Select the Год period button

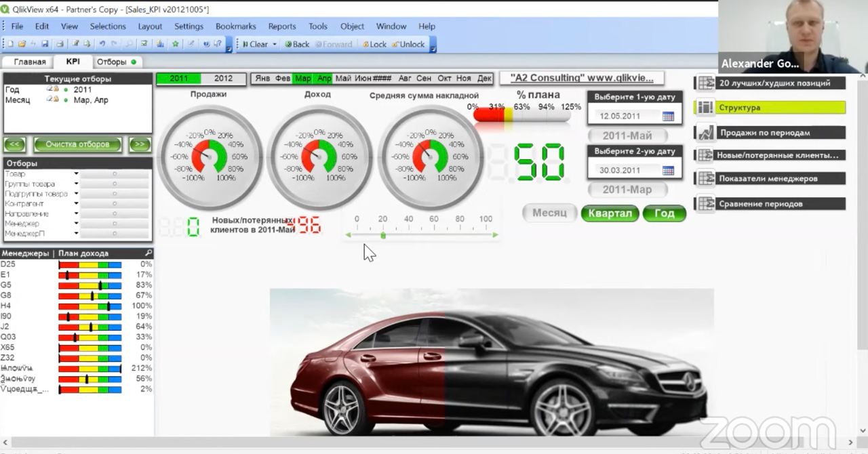[x=665, y=213]
